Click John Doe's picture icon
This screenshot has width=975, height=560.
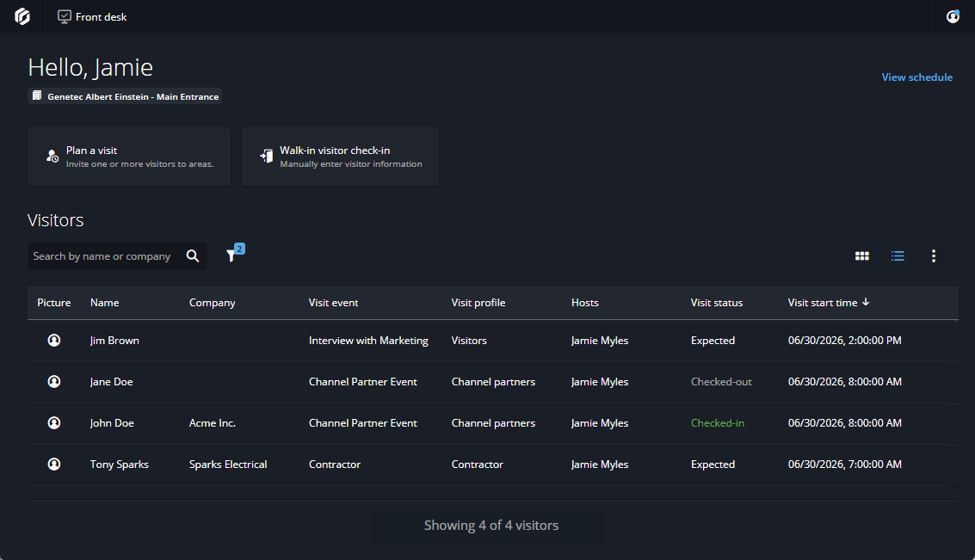click(x=54, y=422)
